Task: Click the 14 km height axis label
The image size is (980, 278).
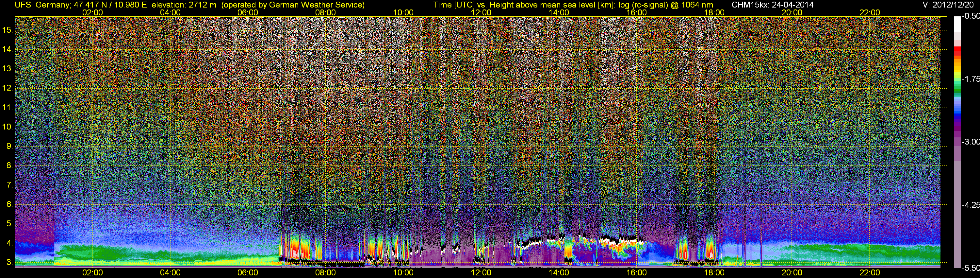Action: coord(8,49)
